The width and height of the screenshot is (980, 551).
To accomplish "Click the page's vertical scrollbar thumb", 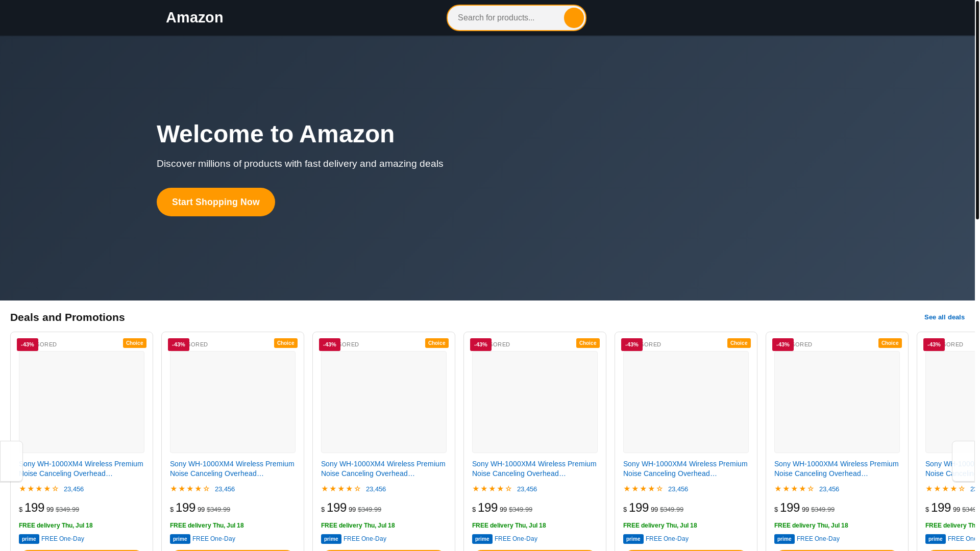I will click(x=977, y=110).
